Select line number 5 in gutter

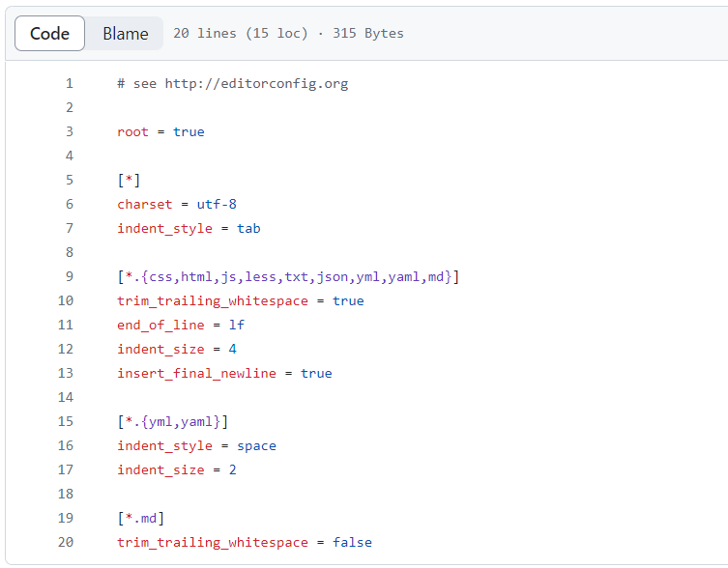coord(70,180)
